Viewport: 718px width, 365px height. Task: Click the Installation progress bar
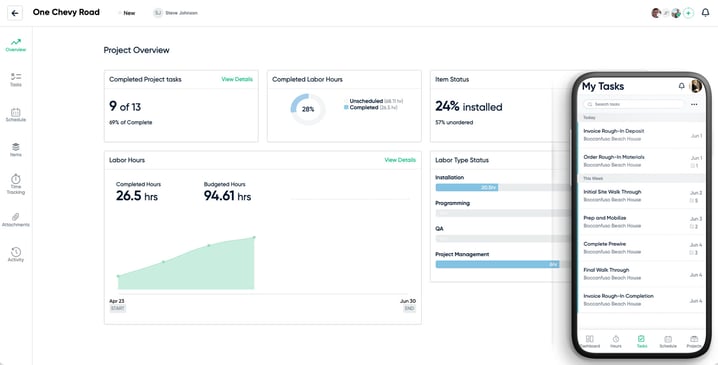(504, 187)
